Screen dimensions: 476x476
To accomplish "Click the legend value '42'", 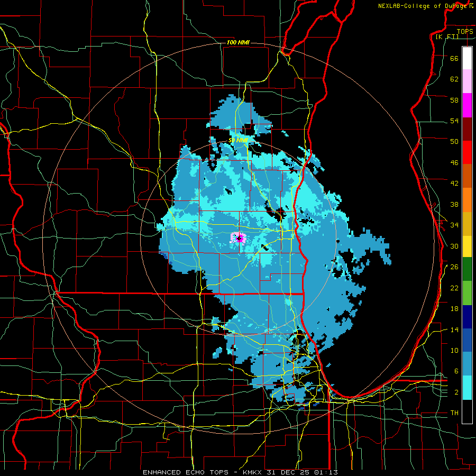I will (454, 184).
